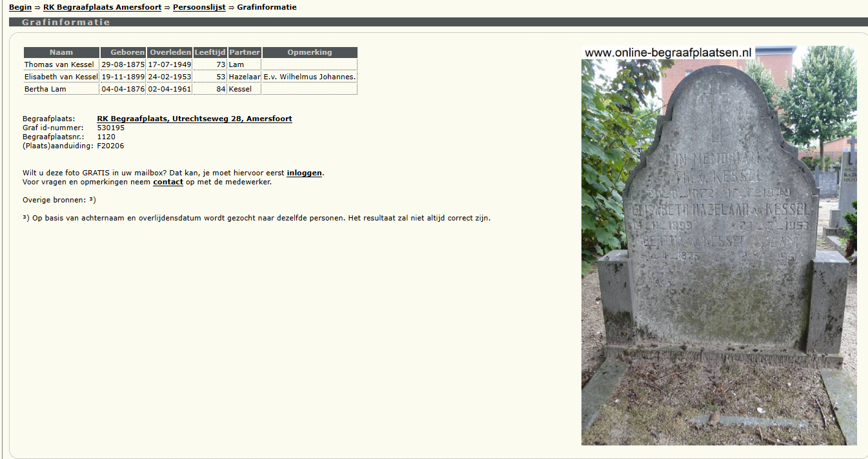Follow the inloggen link

(x=304, y=173)
